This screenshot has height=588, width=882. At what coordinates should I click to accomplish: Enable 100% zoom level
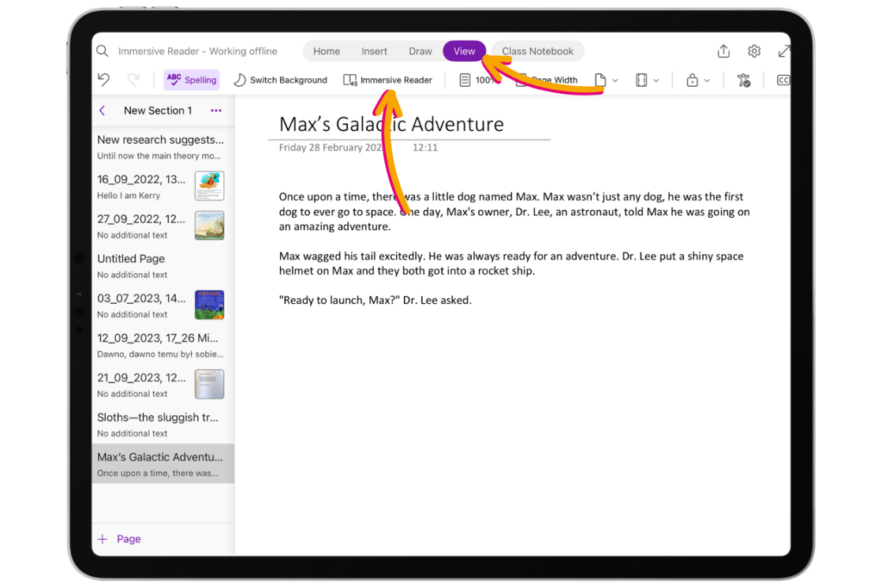(479, 79)
